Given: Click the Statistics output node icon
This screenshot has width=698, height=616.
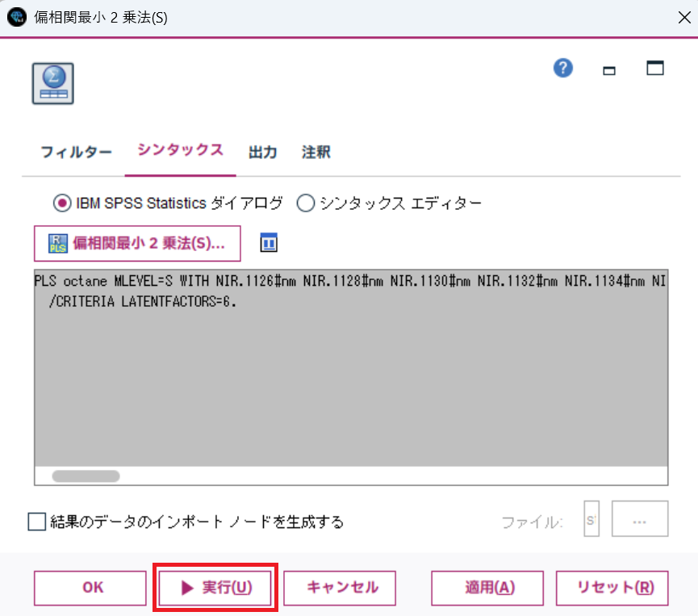Looking at the screenshot, I should [53, 83].
